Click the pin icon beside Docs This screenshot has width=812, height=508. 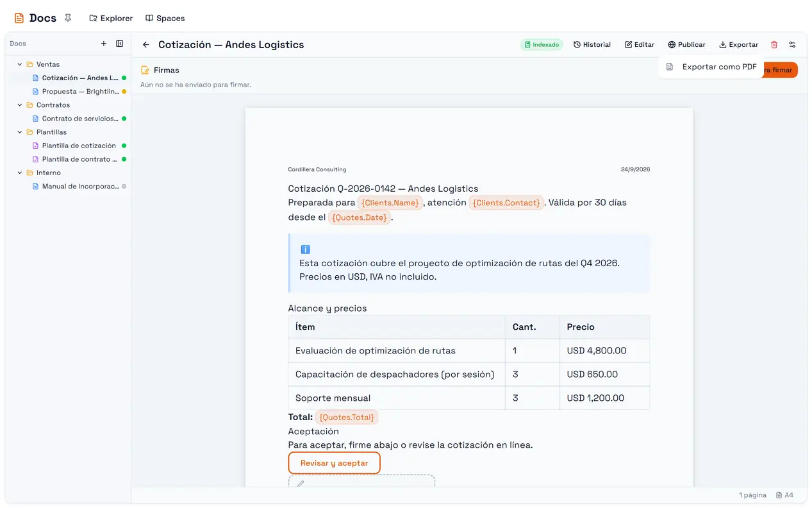coord(68,18)
